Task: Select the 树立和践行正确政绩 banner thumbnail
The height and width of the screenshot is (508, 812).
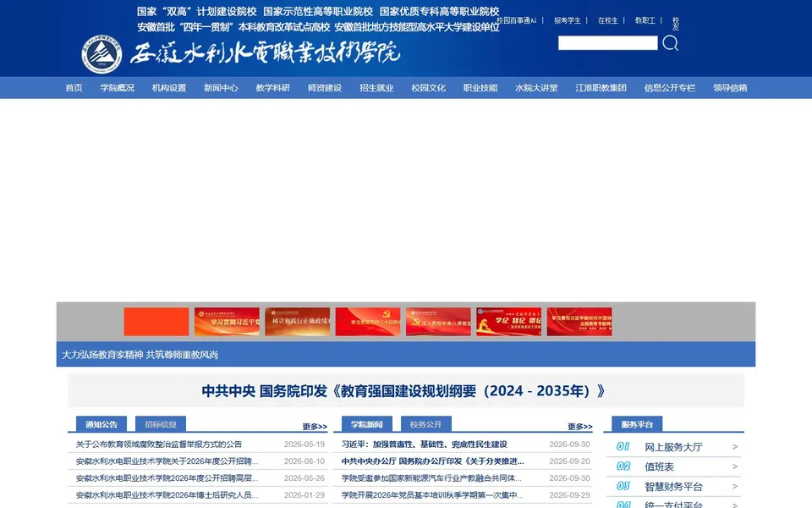Action: [x=297, y=322]
